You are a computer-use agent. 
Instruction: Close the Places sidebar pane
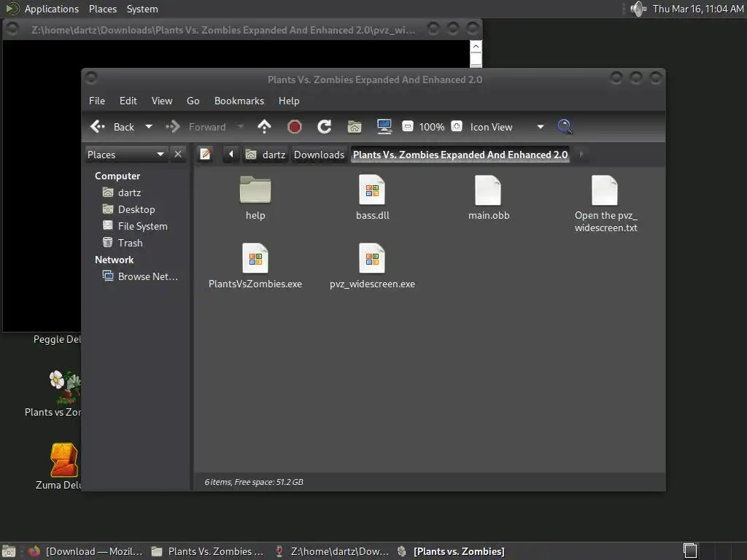pos(178,155)
